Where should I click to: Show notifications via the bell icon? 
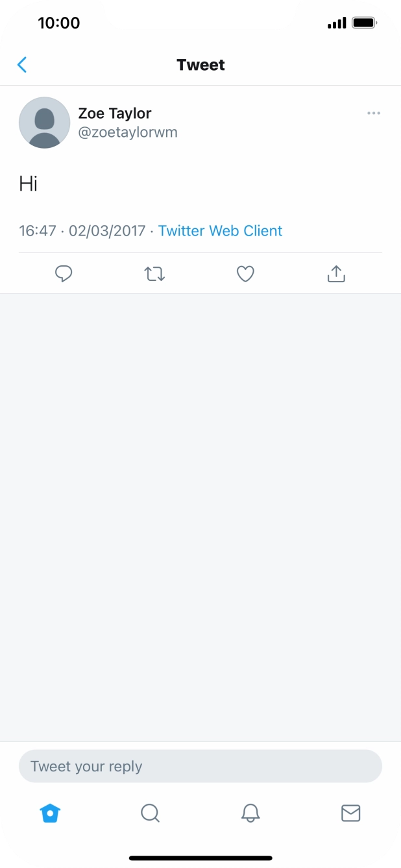[250, 813]
